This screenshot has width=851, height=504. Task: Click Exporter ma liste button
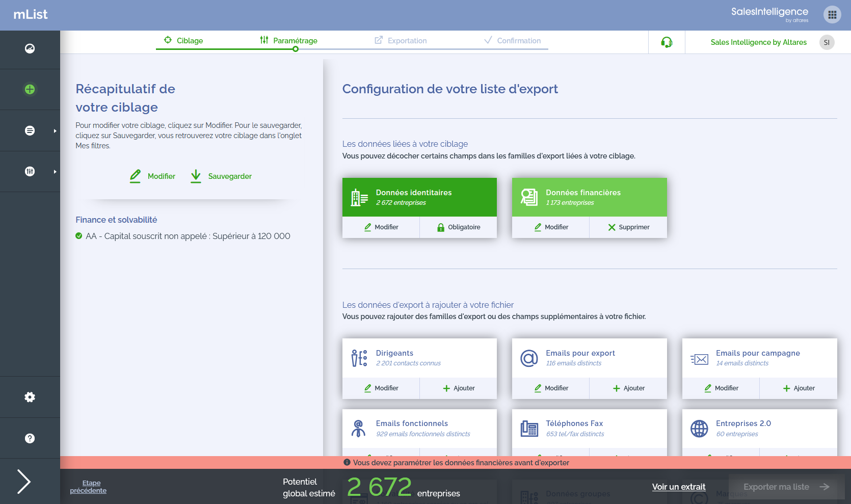click(x=786, y=487)
